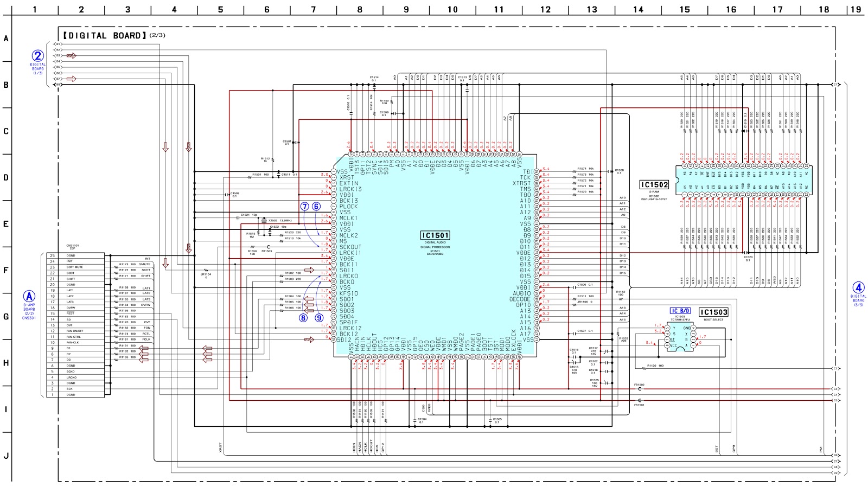Image resolution: width=868 pixels, height=487 pixels.
Task: Click the R1120 100 resistor label
Action: point(655,366)
